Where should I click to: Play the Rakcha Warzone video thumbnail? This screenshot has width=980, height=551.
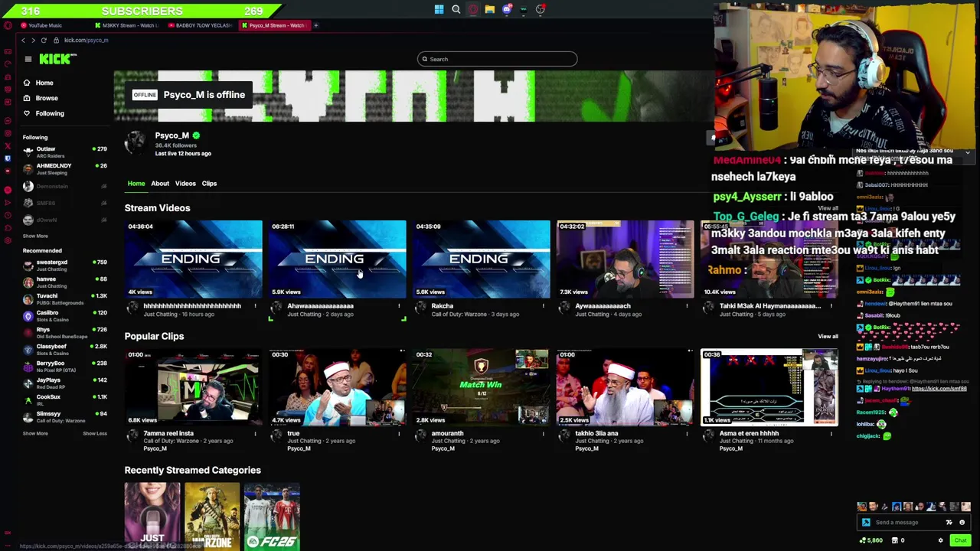[482, 259]
